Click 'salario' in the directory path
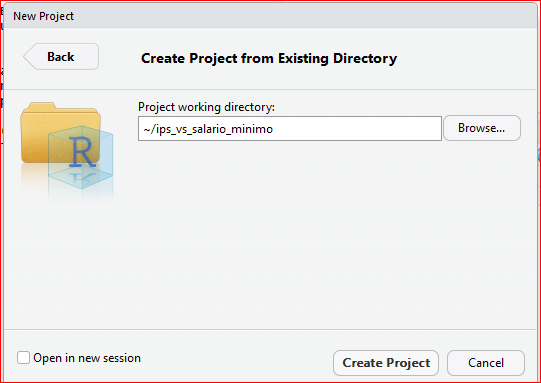The image size is (541, 383). [210, 129]
